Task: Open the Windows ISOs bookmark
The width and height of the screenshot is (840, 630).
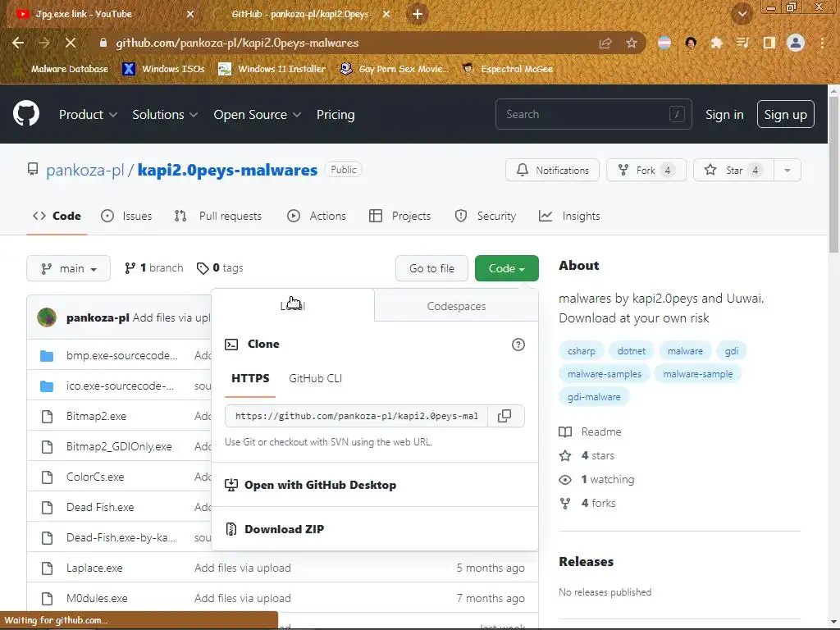Action: [163, 69]
